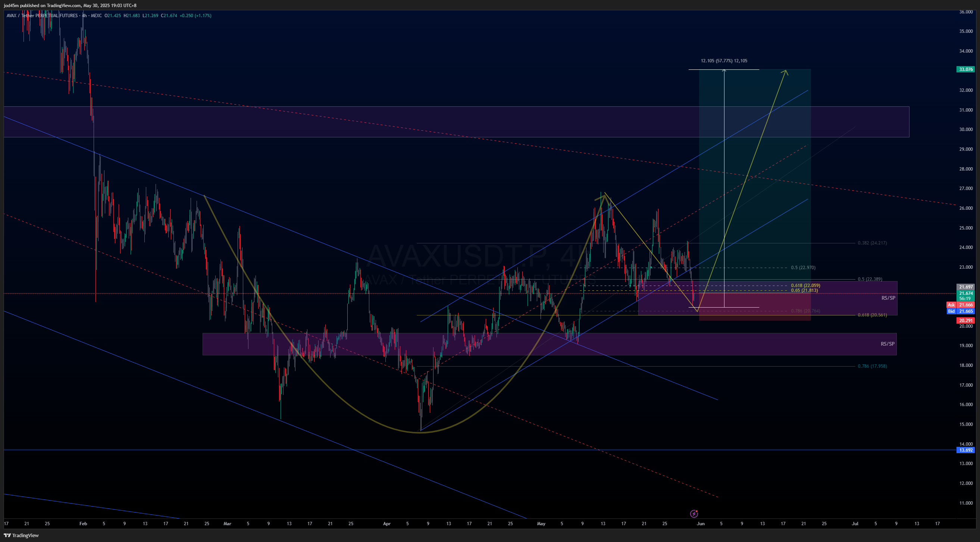Viewport: 980px width, 542px height.
Task: Select the faded 0.786 (20.764) Fibonacci label
Action: [x=805, y=311]
